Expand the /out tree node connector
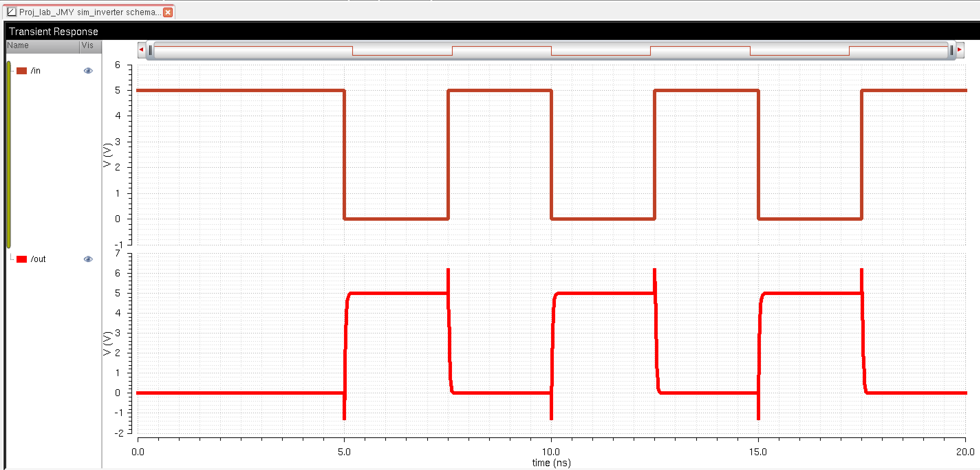 (12, 258)
